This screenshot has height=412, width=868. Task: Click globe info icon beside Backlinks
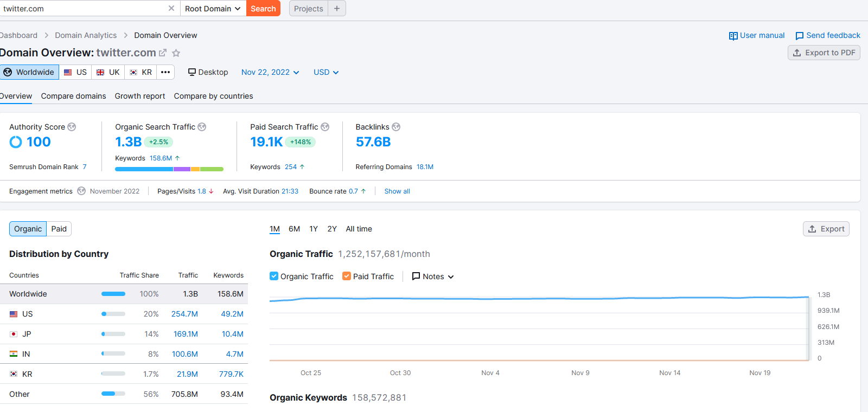point(396,127)
